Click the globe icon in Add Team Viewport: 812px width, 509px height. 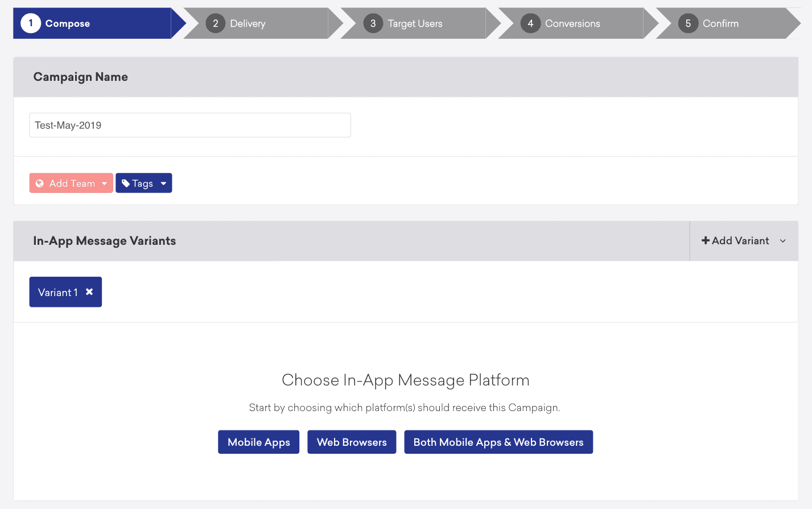pos(40,183)
